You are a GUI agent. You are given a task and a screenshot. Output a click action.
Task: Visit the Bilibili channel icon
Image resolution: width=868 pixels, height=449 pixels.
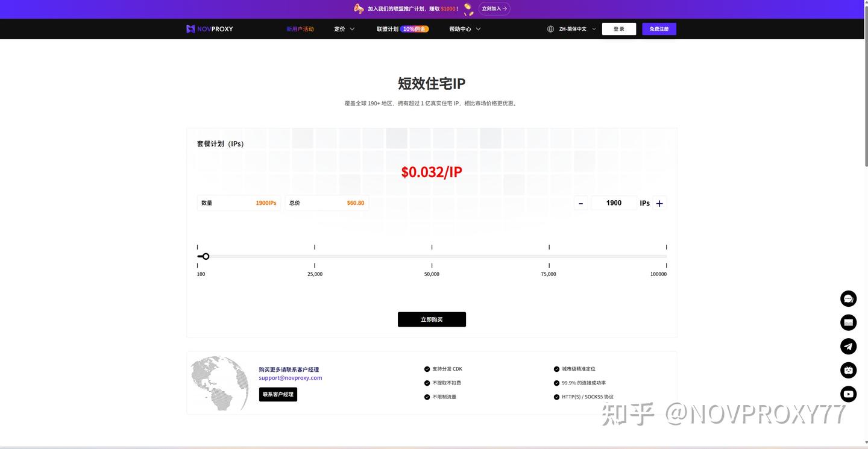pos(848,370)
